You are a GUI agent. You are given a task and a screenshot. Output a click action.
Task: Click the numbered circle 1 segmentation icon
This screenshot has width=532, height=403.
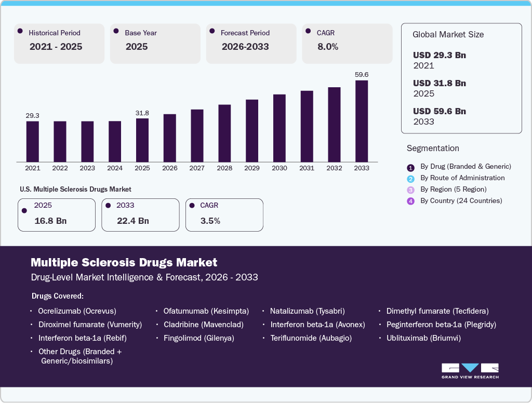[410, 168]
